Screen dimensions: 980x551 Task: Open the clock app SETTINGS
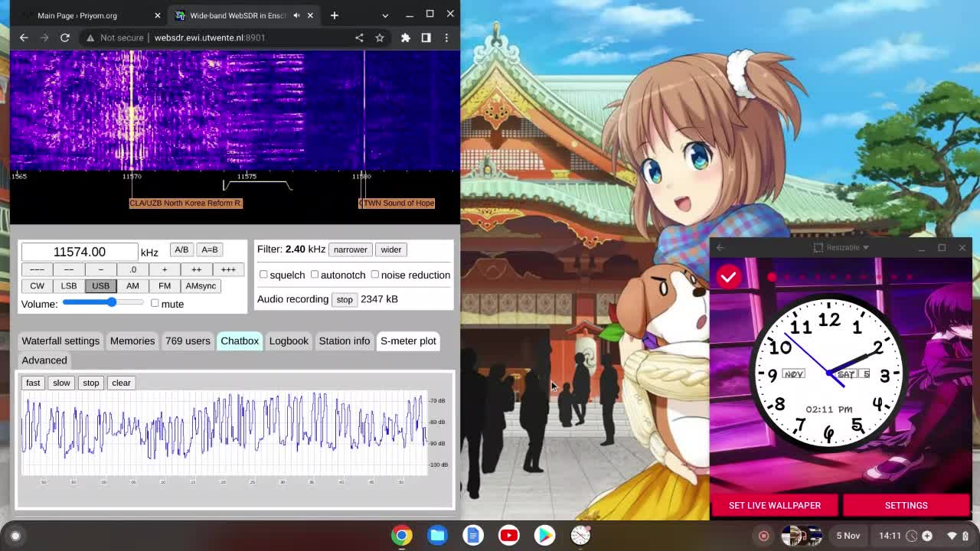906,505
